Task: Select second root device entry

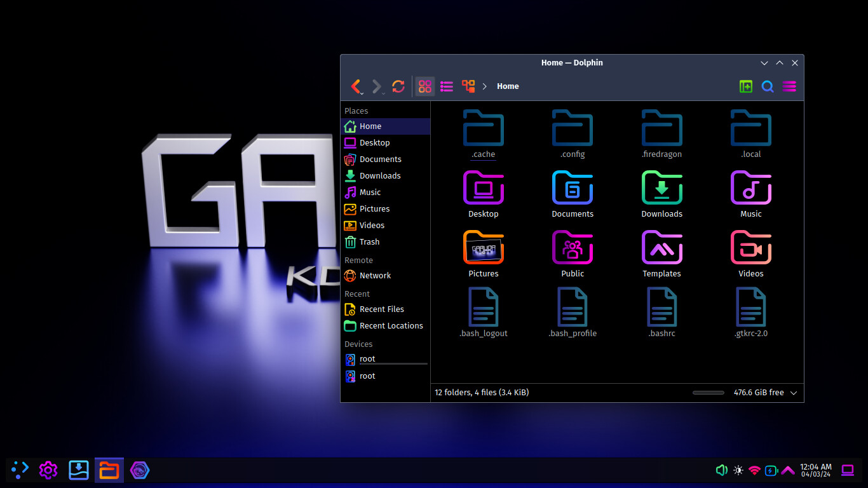Action: pos(386,376)
